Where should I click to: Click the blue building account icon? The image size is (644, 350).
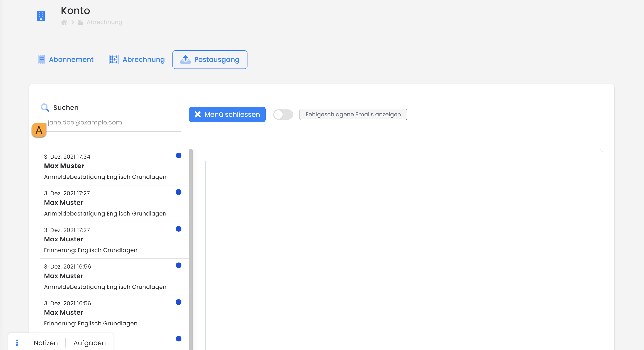pos(41,16)
